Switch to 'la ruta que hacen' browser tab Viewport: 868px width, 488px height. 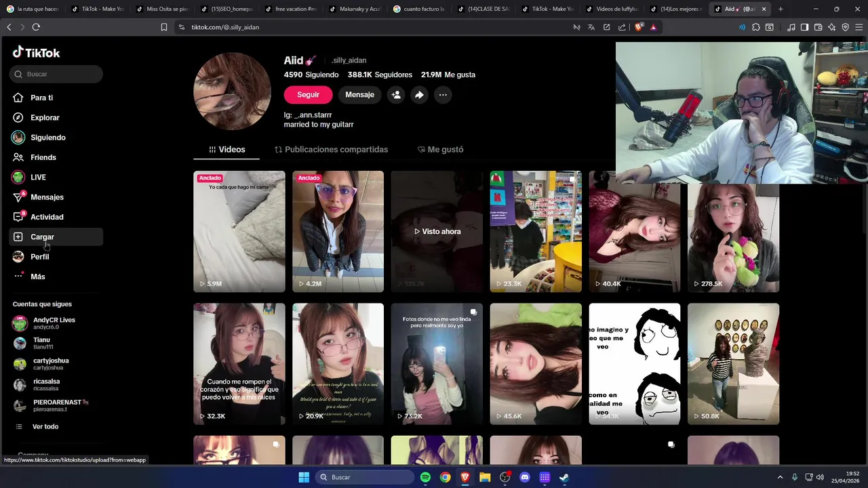[32, 9]
